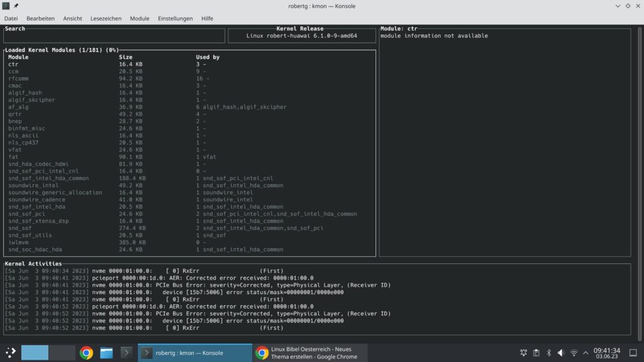Screen dimensions: 644x362
Task: Open the application launcher icon
Action: 11,353
